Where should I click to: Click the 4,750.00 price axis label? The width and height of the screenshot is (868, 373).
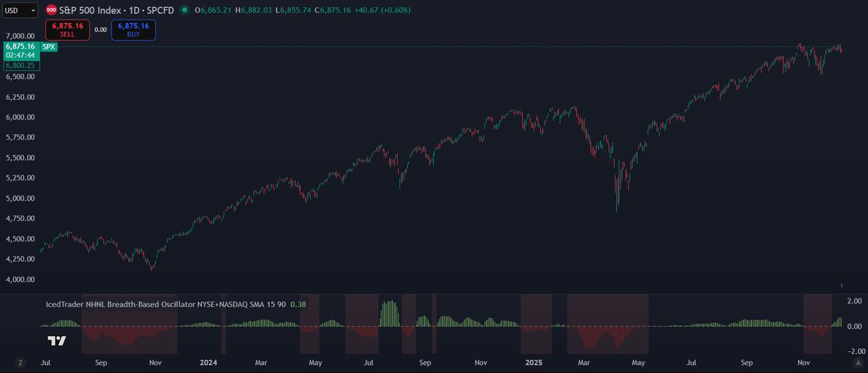(21, 218)
